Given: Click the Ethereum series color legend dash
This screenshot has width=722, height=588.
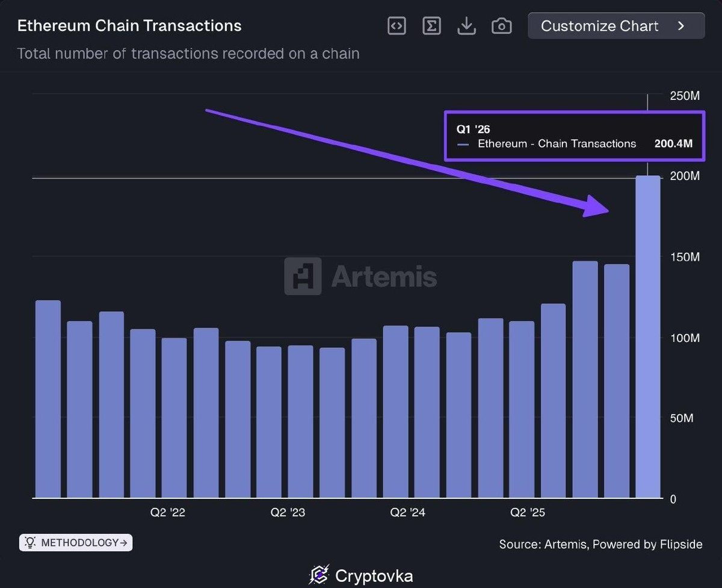Looking at the screenshot, I should pos(463,144).
